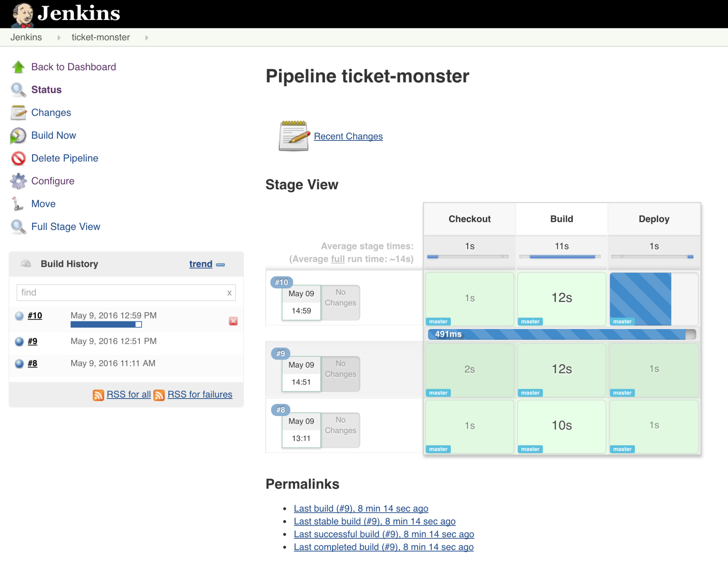
Task: Click the red Delete Pipeline icon
Action: 18,158
